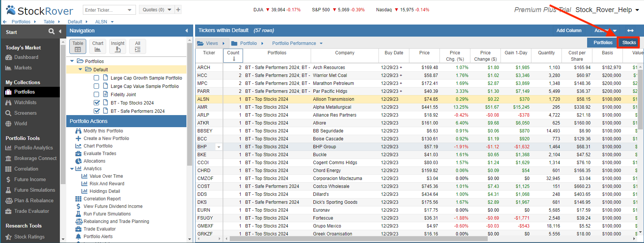Uncheck the BT - Top Stocks 2024 checkbox

click(x=96, y=103)
